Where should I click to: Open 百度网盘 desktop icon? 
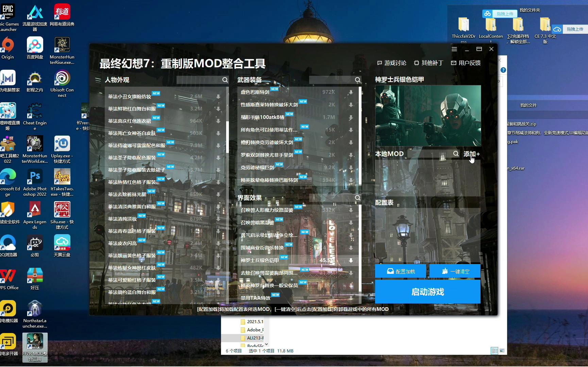pos(35,48)
